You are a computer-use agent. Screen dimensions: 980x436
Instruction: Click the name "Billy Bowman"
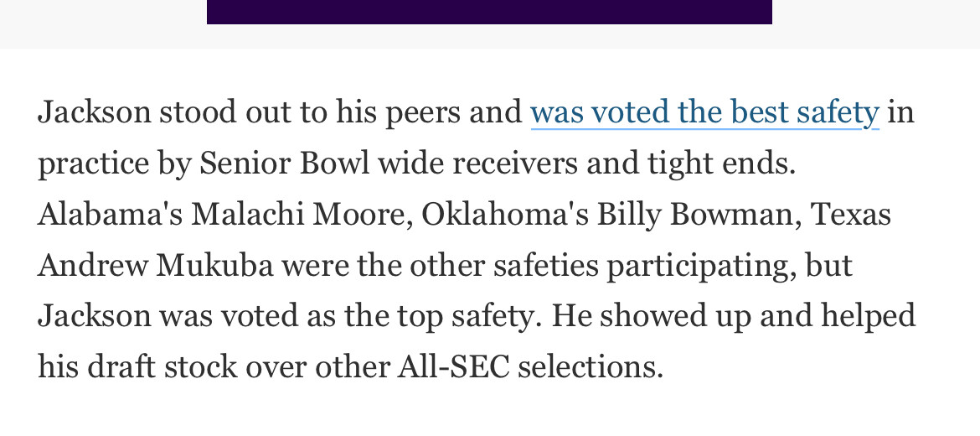694,215
